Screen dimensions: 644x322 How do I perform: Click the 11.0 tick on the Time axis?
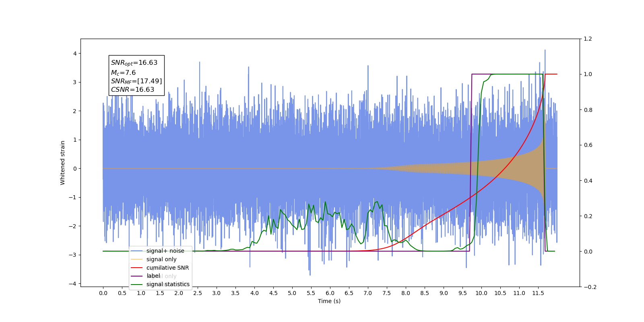(519, 293)
